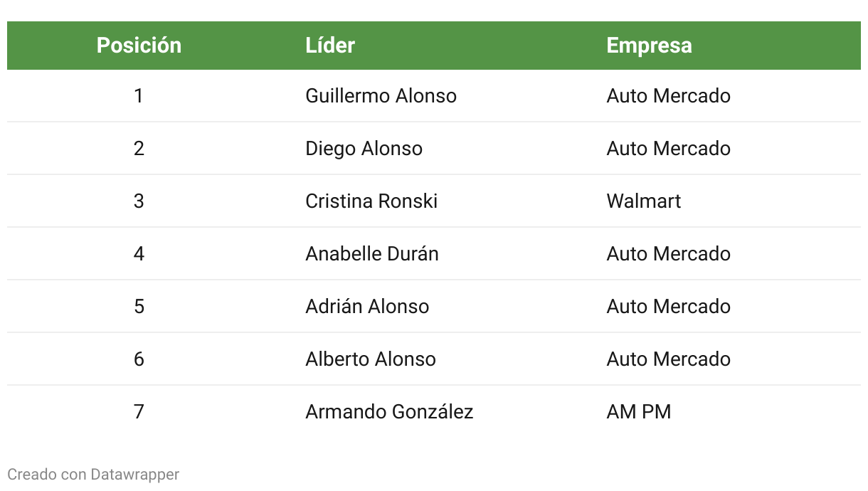Image resolution: width=868 pixels, height=491 pixels.
Task: Click the Posición column header
Action: coord(139,46)
